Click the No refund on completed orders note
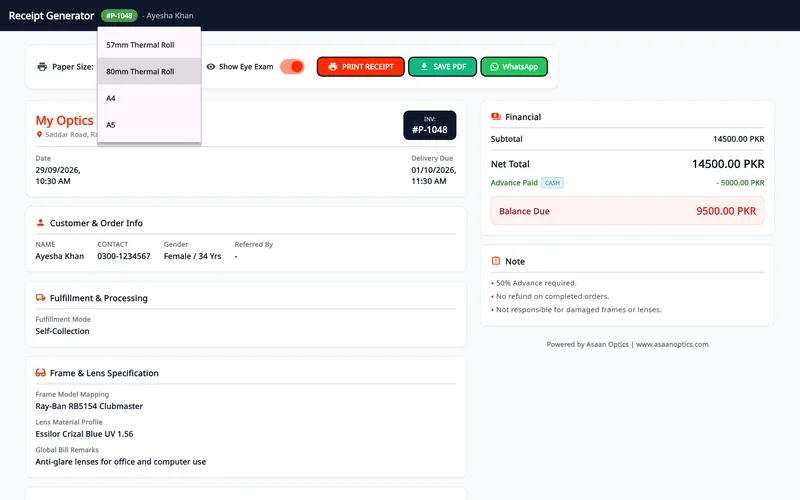800x500 pixels. click(x=553, y=296)
